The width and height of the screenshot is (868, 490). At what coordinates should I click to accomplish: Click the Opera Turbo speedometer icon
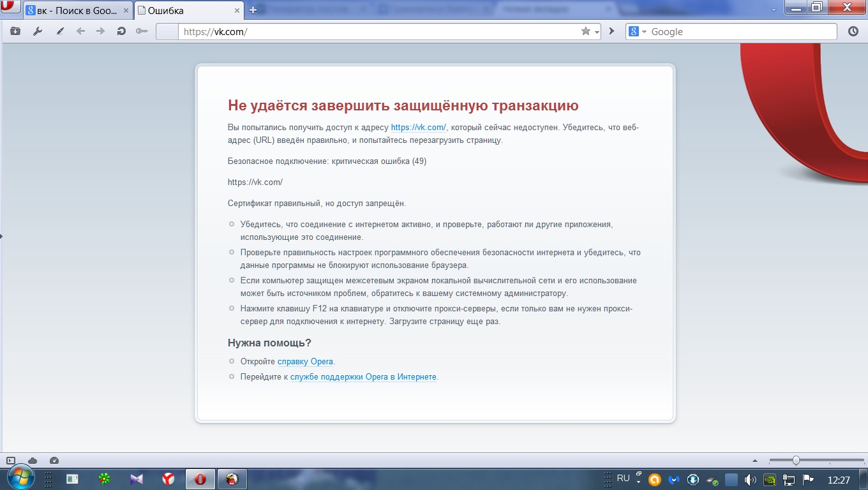[54, 461]
